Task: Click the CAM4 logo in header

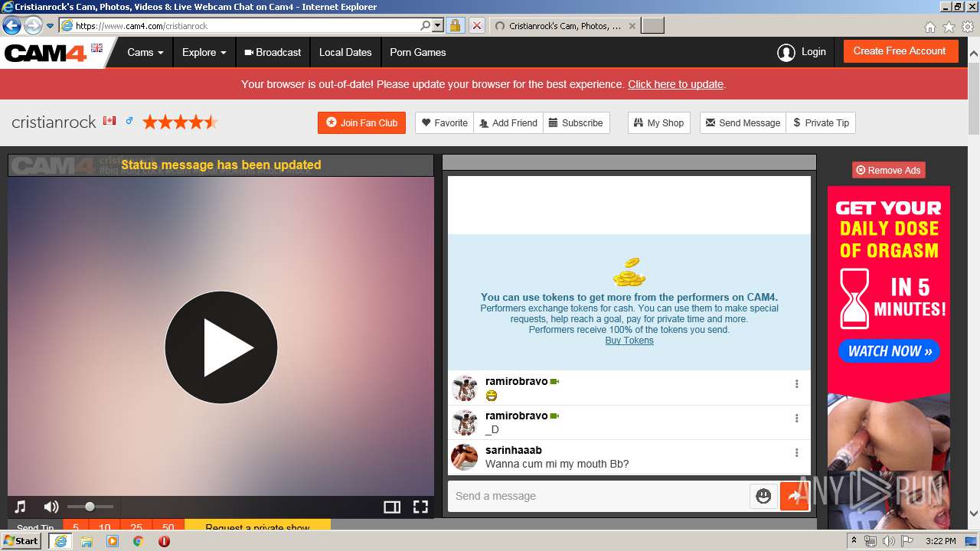Action: click(x=46, y=53)
